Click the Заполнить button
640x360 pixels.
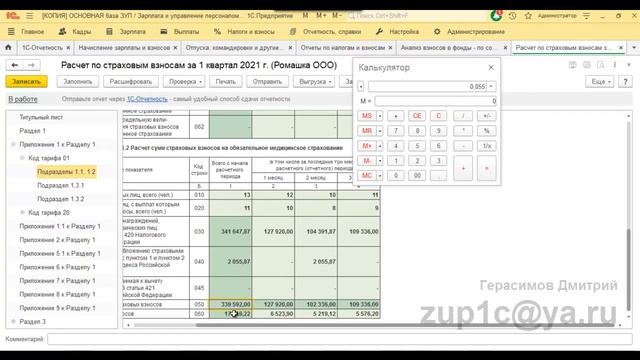point(78,82)
